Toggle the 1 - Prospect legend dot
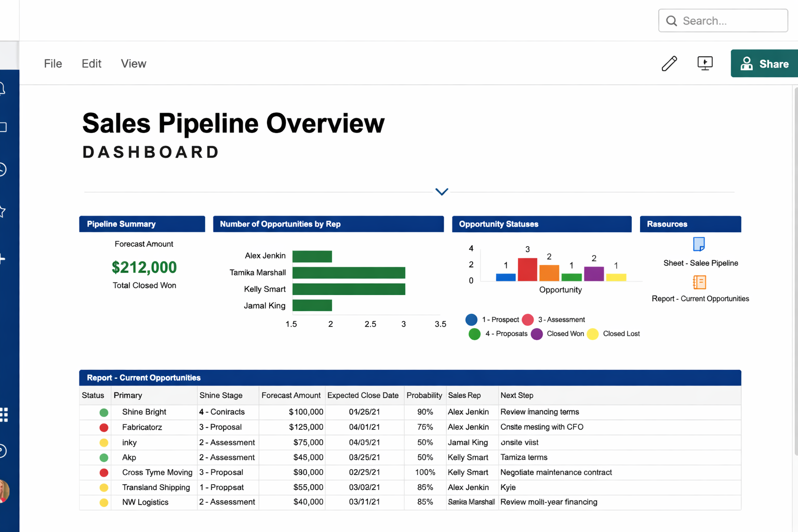 pos(471,320)
